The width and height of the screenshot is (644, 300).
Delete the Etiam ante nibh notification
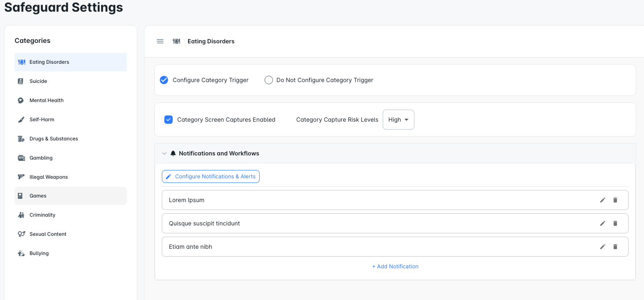coord(615,247)
